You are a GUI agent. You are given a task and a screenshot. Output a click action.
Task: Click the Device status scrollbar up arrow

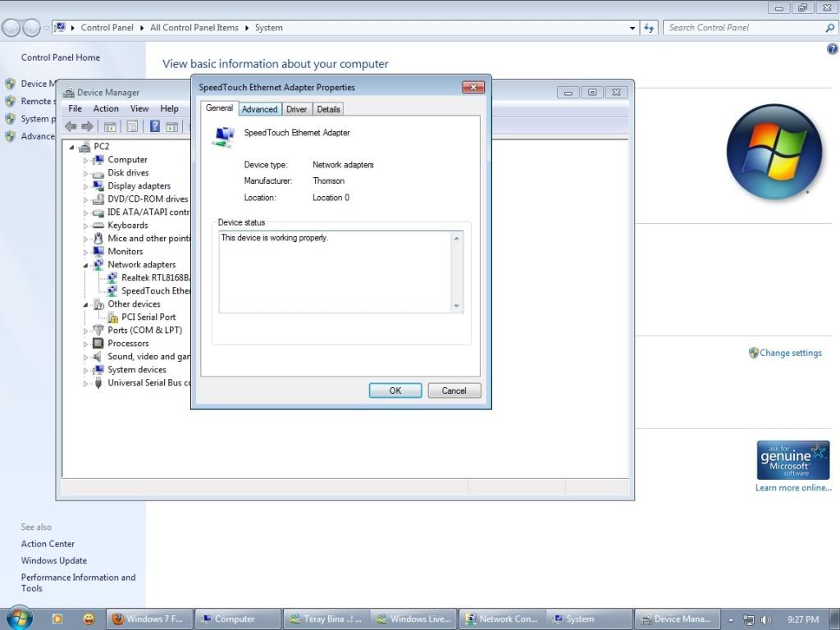point(456,239)
